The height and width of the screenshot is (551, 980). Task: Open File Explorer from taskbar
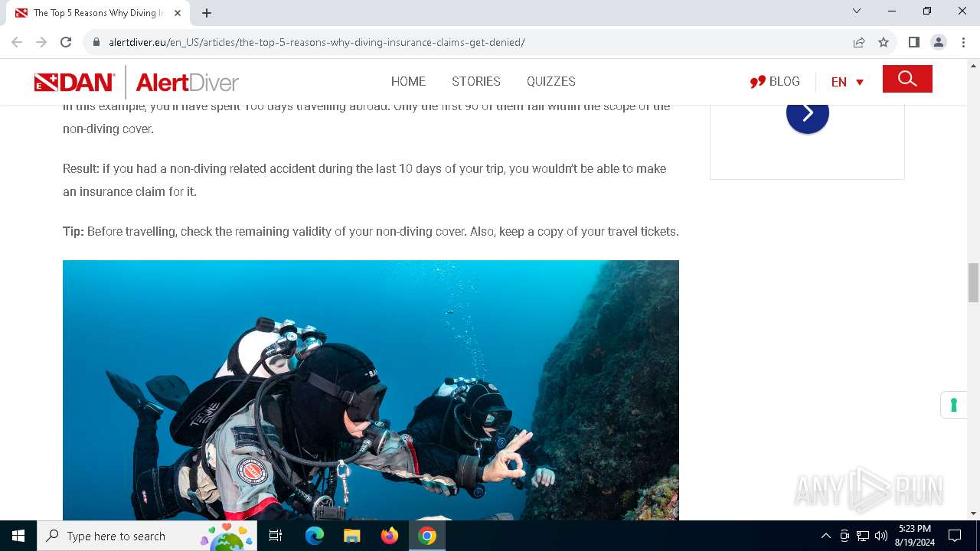click(x=351, y=536)
